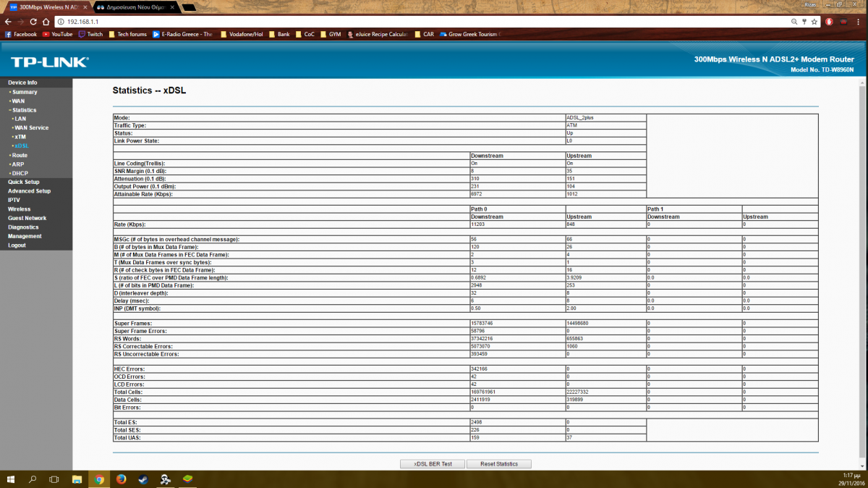This screenshot has width=868, height=488.
Task: Open File Explorer from taskbar
Action: click(77, 479)
